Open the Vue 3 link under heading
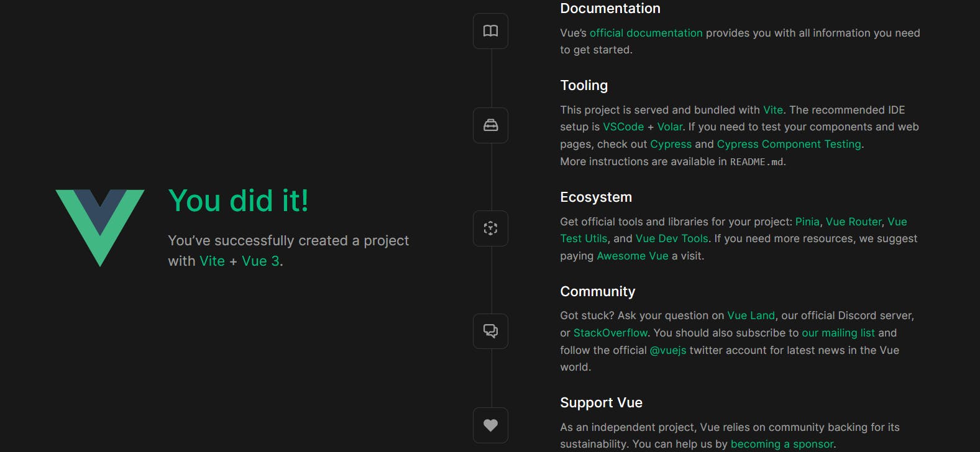The height and width of the screenshot is (452, 980). [x=260, y=261]
